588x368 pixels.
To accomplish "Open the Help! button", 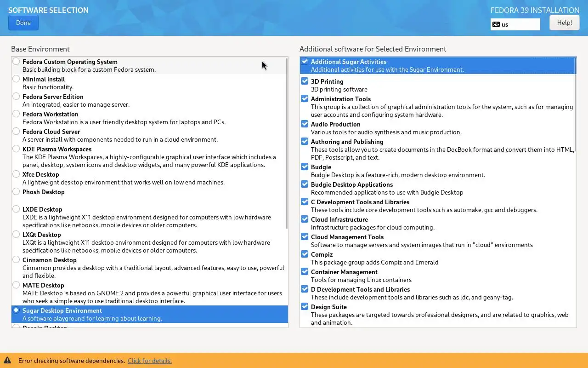I will point(565,23).
